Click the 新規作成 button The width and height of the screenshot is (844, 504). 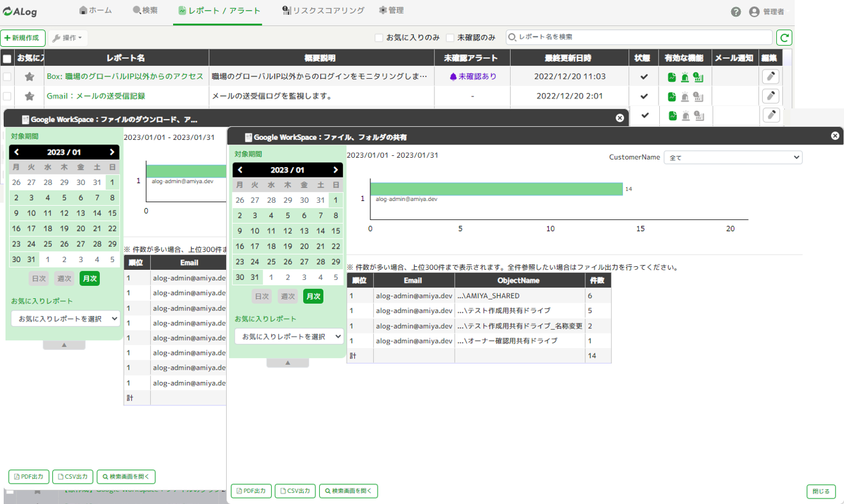pyautogui.click(x=23, y=38)
